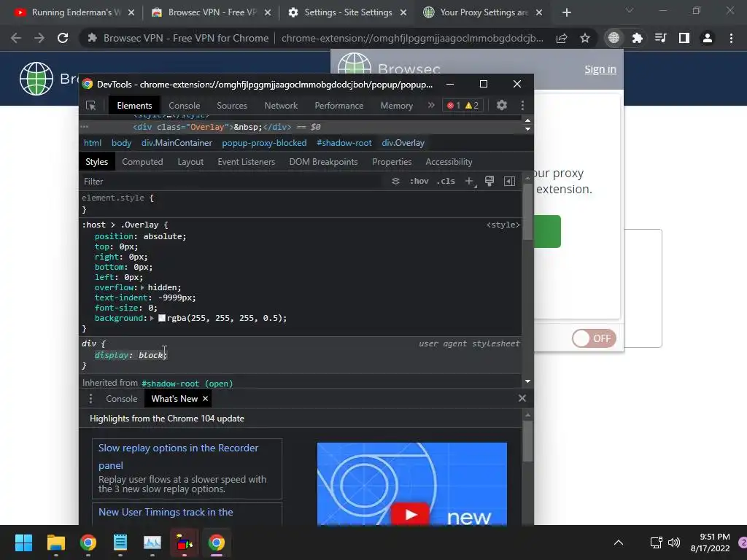Click the volume speaker tray icon
The width and height of the screenshot is (747, 560).
point(673,542)
